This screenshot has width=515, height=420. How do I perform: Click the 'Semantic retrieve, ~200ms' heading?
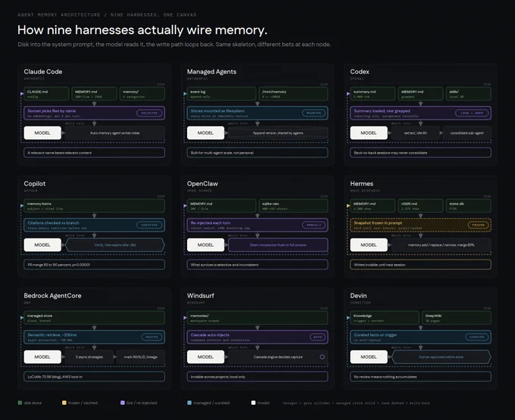pyautogui.click(x=52, y=335)
